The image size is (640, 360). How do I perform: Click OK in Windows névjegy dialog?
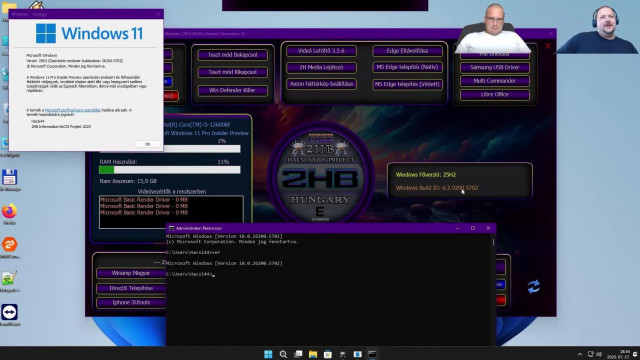tap(147, 144)
